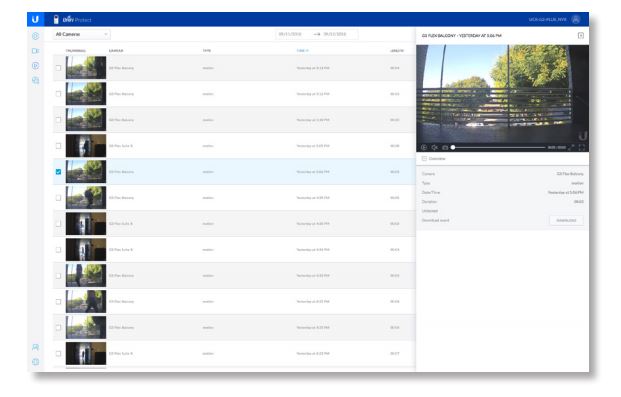The height and width of the screenshot is (397, 621).
Task: Open the highlighted row's thumbnail
Action: 86,172
